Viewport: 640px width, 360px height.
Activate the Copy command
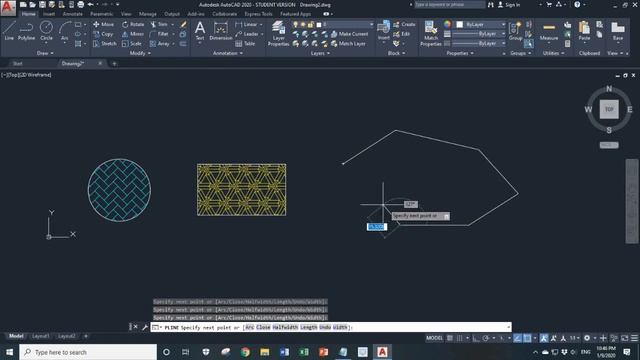(x=103, y=34)
